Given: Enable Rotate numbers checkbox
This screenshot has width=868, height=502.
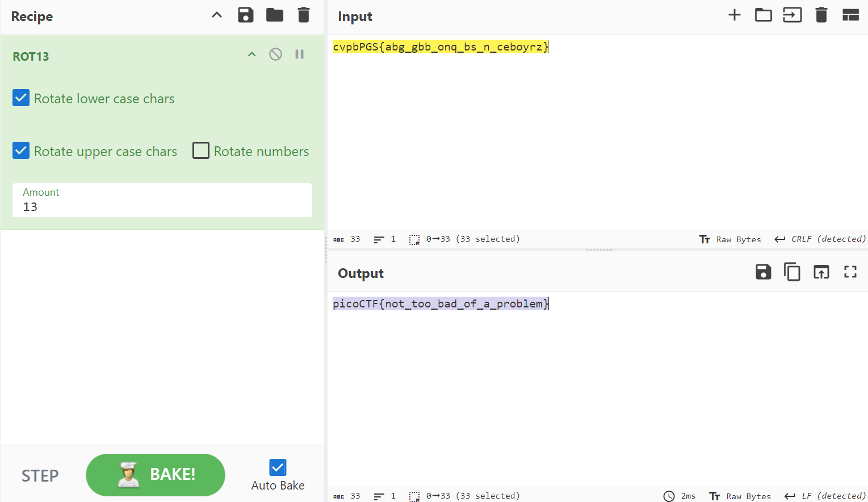Looking at the screenshot, I should tap(201, 151).
